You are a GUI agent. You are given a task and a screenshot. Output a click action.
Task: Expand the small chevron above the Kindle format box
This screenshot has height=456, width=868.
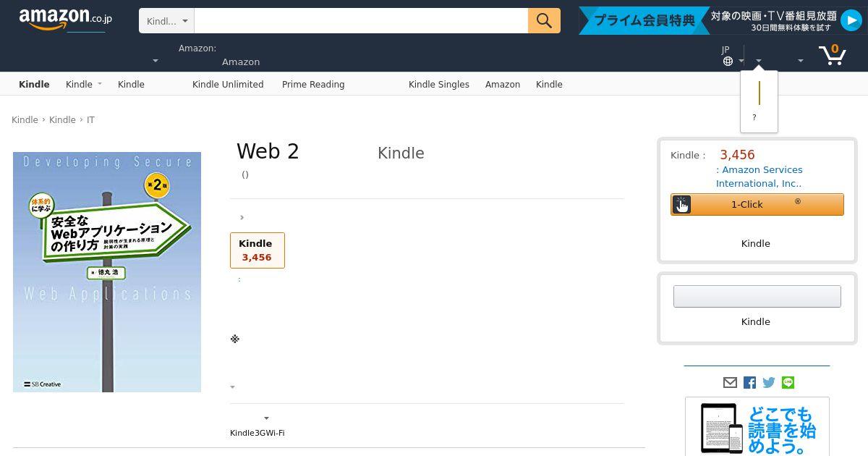[242, 217]
